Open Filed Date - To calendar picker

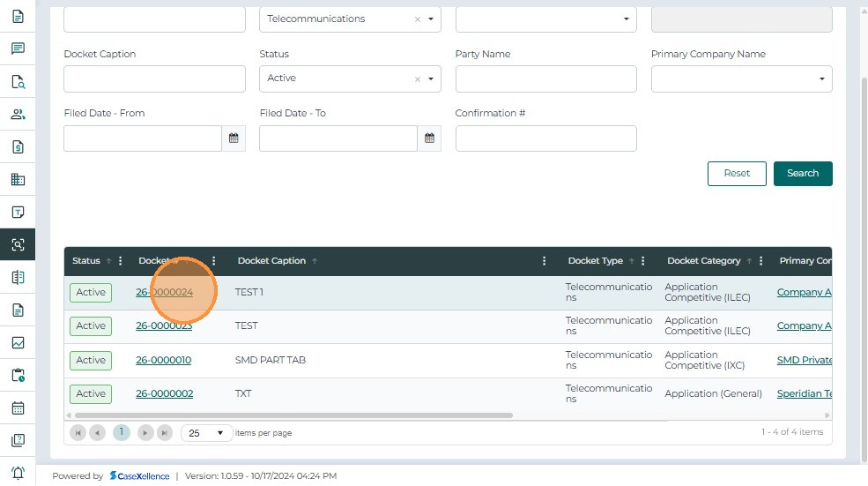click(x=429, y=138)
